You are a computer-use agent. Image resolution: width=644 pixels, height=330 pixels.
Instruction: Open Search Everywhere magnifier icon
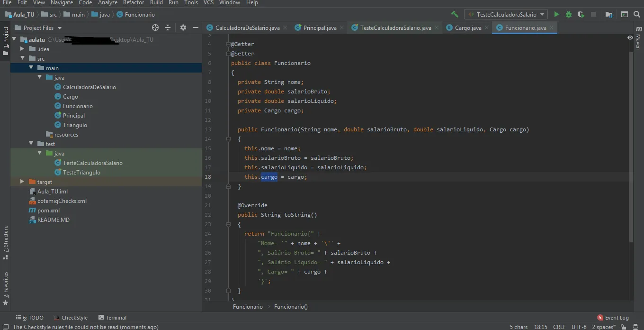click(637, 15)
